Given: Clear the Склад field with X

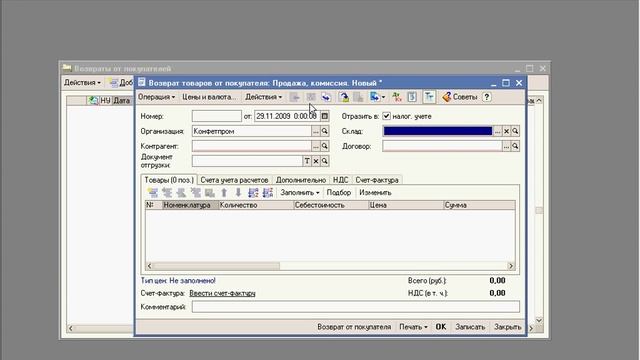Looking at the screenshot, I should 506,131.
